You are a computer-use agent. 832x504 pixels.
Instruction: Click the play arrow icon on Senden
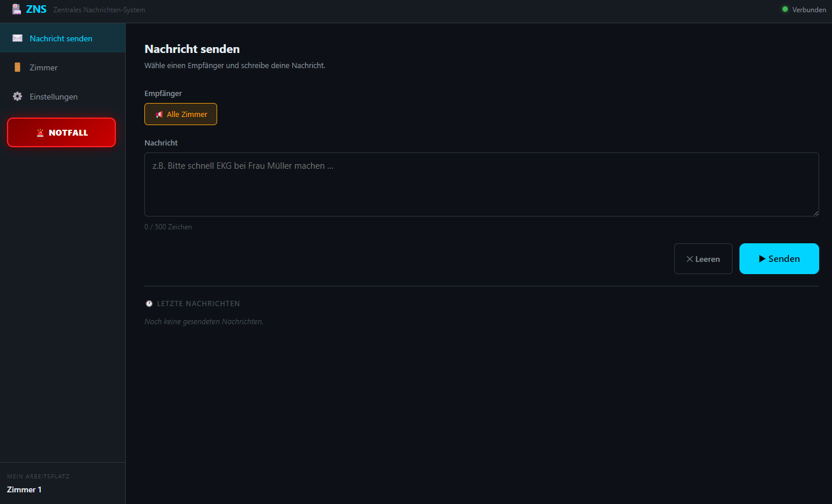762,259
